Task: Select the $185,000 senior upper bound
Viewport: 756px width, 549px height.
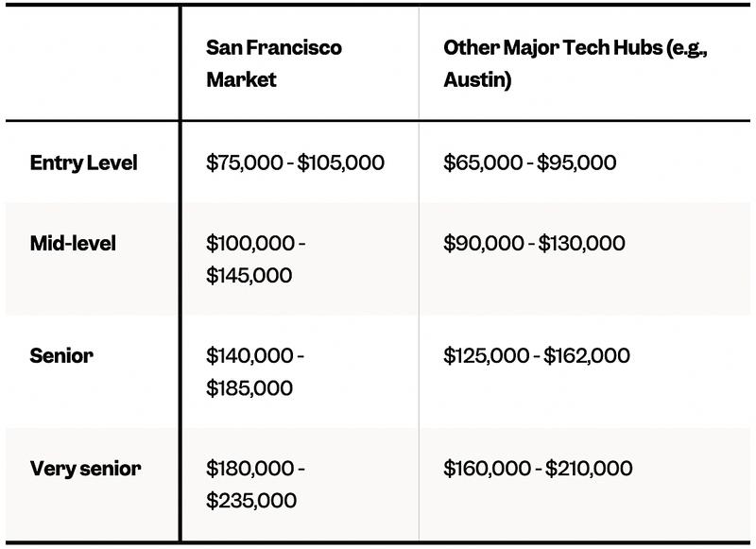Action: (x=249, y=388)
